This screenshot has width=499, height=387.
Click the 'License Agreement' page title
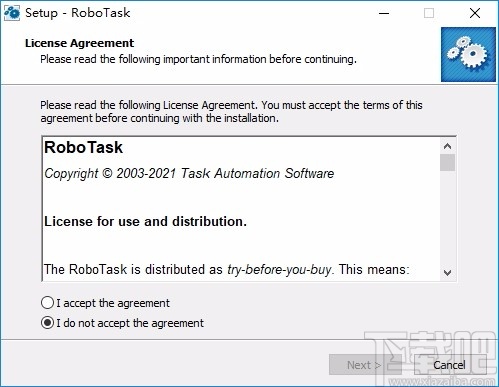click(79, 43)
